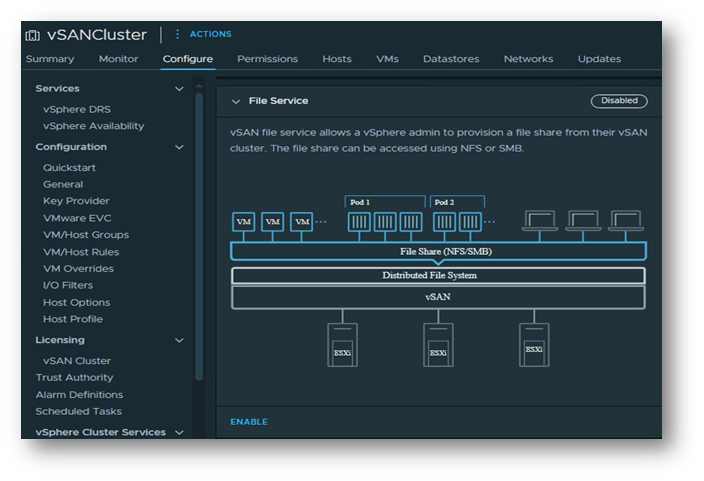Collapse the Configuration section chevron
This screenshot has height=481, width=704.
click(179, 147)
